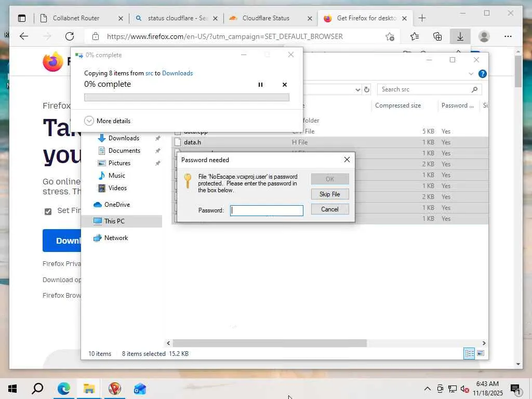This screenshot has width=532, height=399.
Task: Open Pictures in navigation pane
Action: (119, 163)
